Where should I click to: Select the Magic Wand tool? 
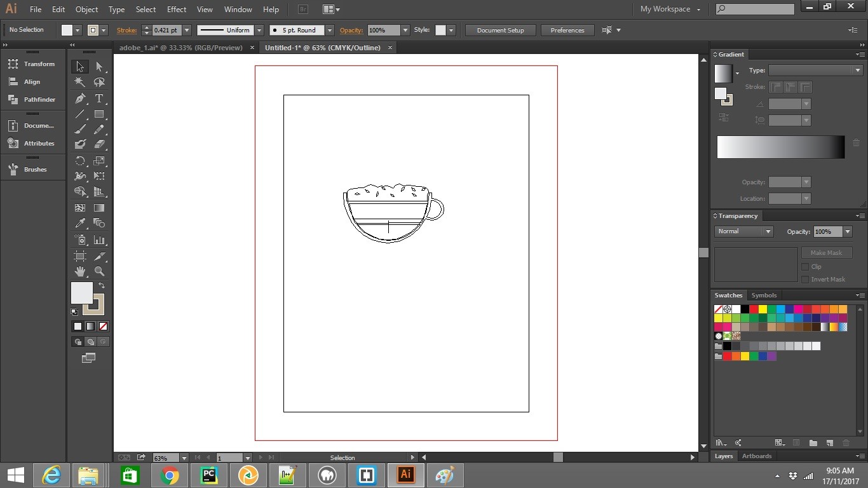(80, 83)
